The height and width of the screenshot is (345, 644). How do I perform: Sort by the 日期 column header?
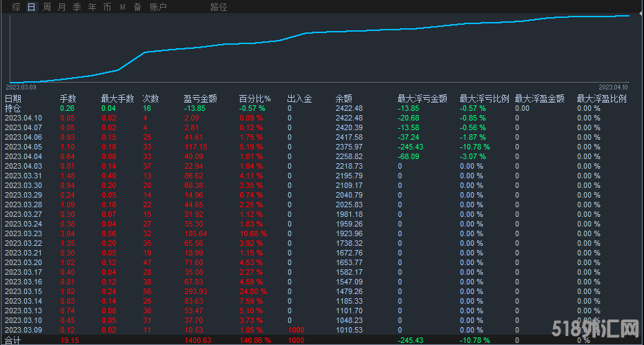pyautogui.click(x=12, y=98)
